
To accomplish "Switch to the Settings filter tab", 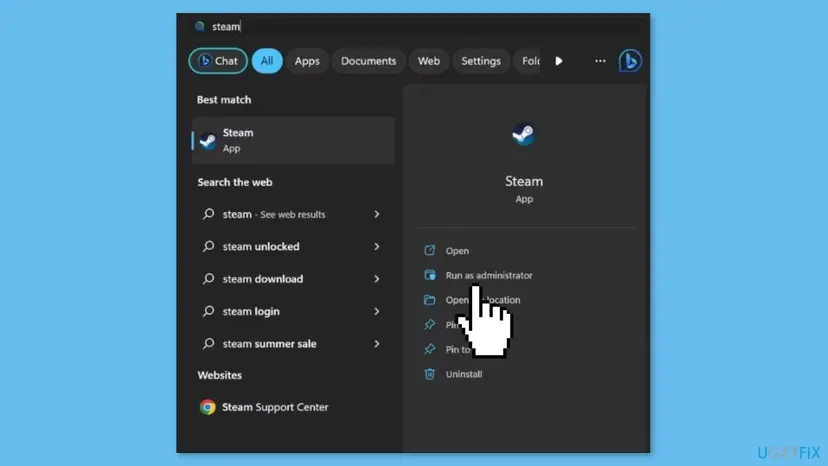I will click(x=481, y=61).
